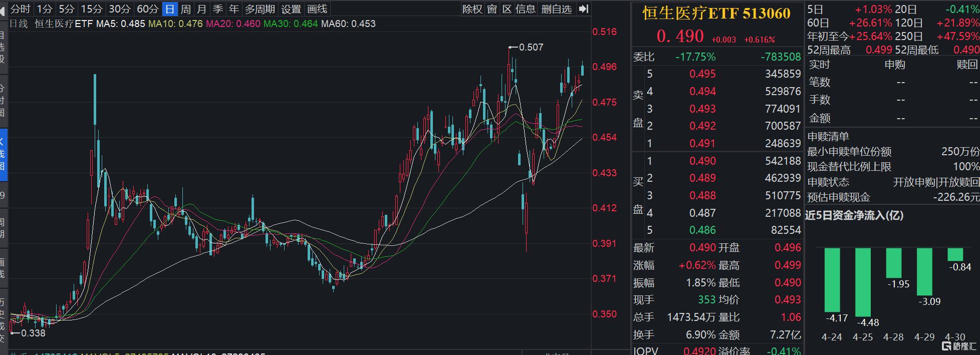Click 删自选 to remove from watchlist
The width and height of the screenshot is (980, 355).
[x=557, y=9]
